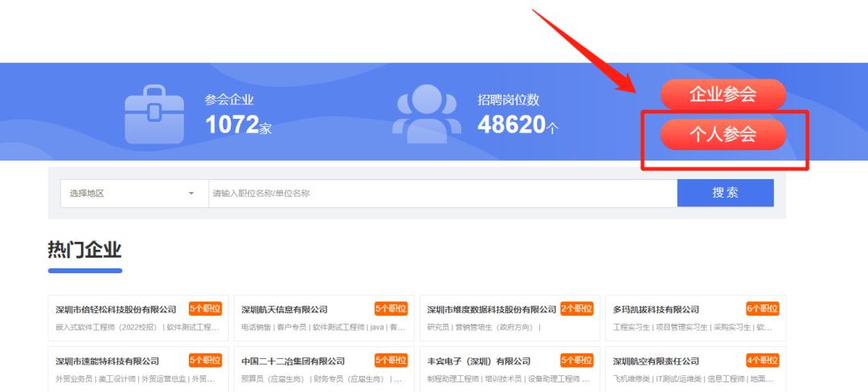Click 2个职位 badge on 深圳市维度数据科技

click(x=576, y=308)
